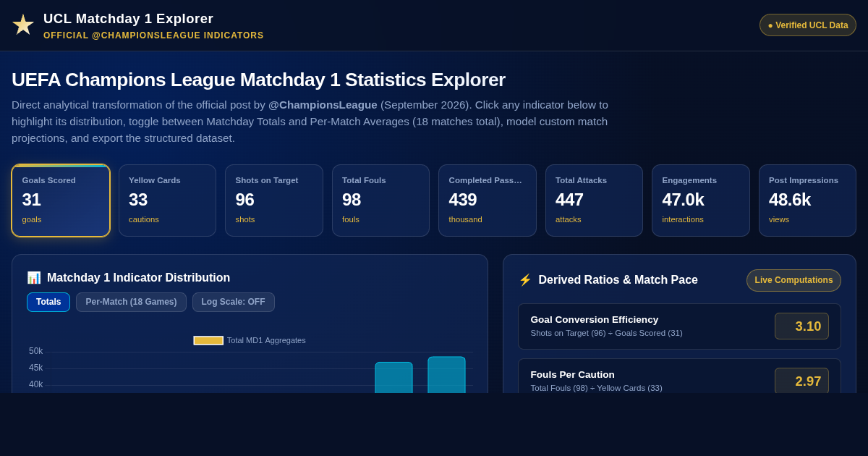Click the Fouls Per Caution row title
This screenshot has height=456, width=868.
[572, 375]
